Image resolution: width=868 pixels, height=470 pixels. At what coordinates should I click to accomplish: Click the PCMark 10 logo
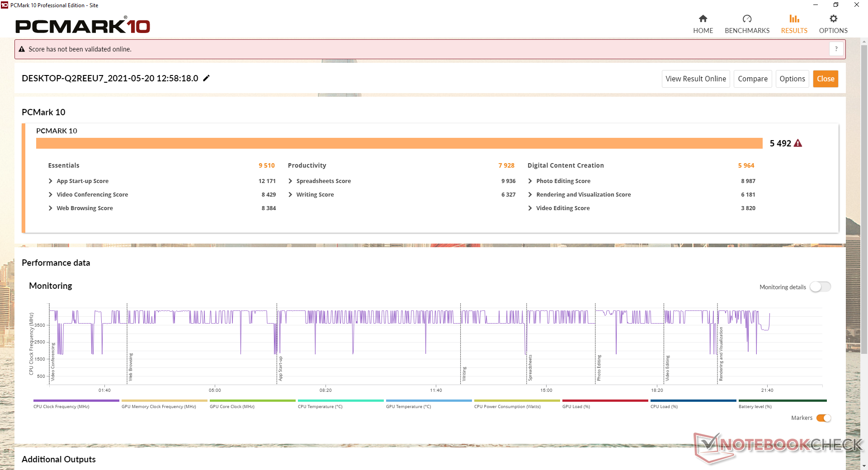83,26
